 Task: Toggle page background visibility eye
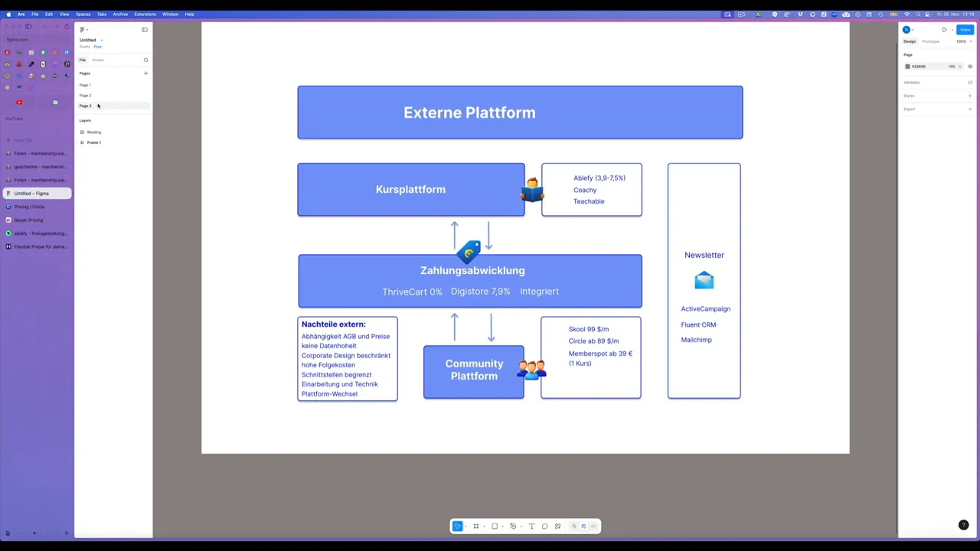click(971, 67)
